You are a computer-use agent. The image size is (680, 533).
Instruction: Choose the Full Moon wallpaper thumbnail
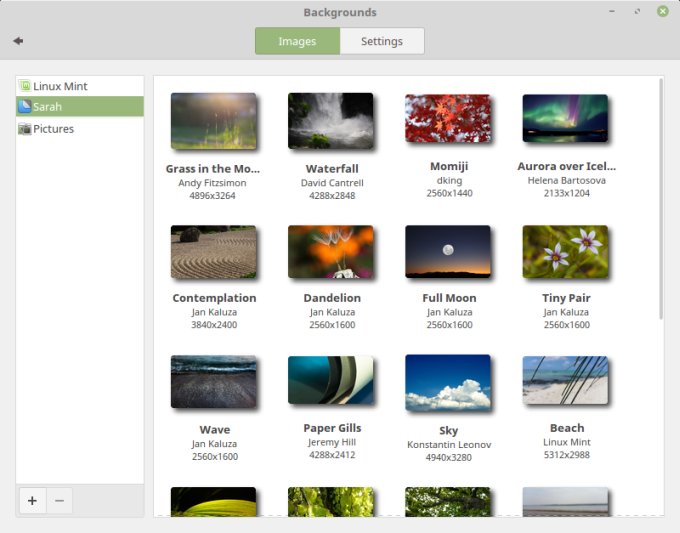tap(447, 251)
